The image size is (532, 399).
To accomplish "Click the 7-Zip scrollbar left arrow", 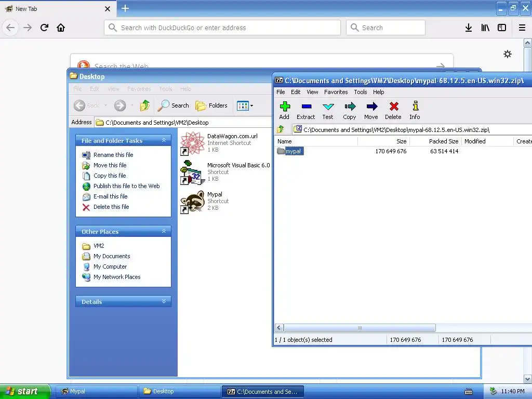I will [279, 328].
